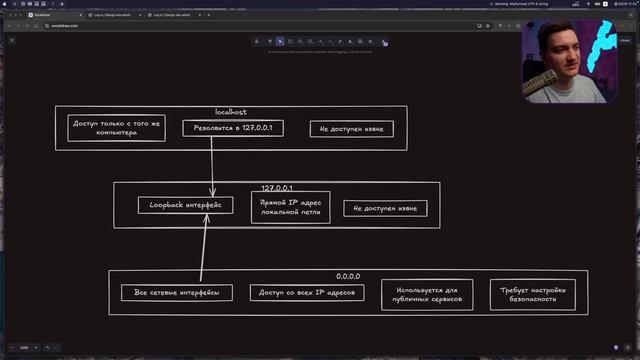This screenshot has width=640, height=360.
Task: Toggle the keep-tool-active lock icon
Action: [257, 42]
